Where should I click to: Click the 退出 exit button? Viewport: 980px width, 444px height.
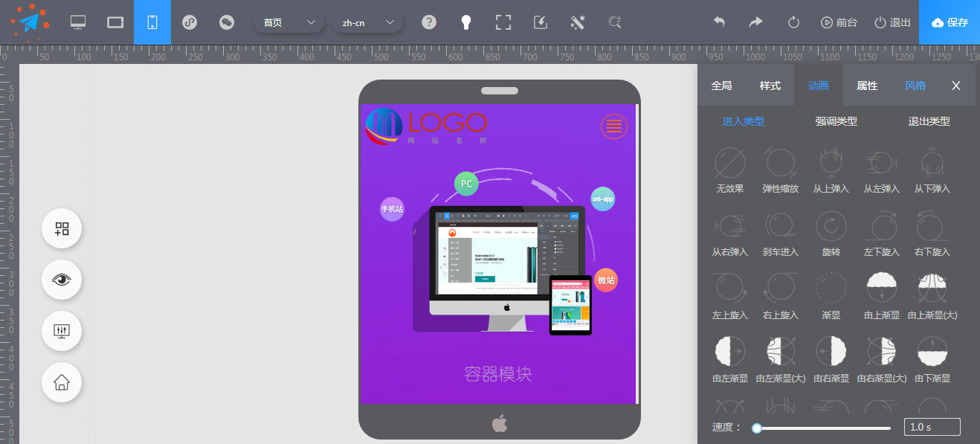tap(892, 22)
